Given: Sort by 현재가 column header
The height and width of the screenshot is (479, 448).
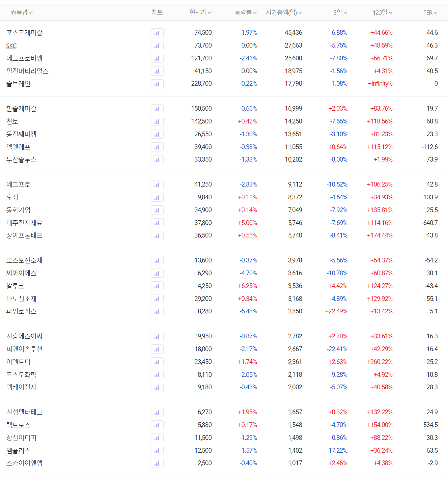Looking at the screenshot, I should 201,12.
